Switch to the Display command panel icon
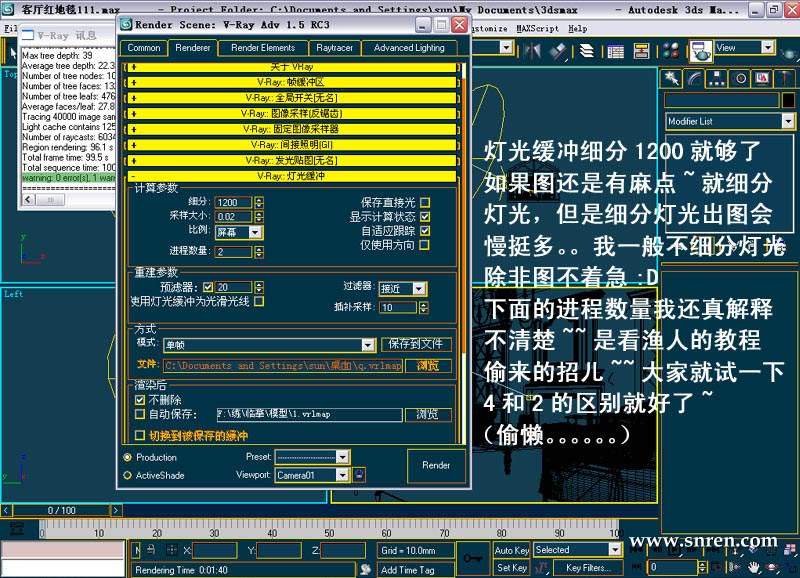 pos(762,79)
